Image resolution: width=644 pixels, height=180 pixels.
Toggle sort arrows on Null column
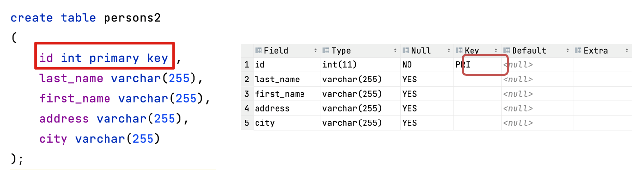[x=449, y=51]
